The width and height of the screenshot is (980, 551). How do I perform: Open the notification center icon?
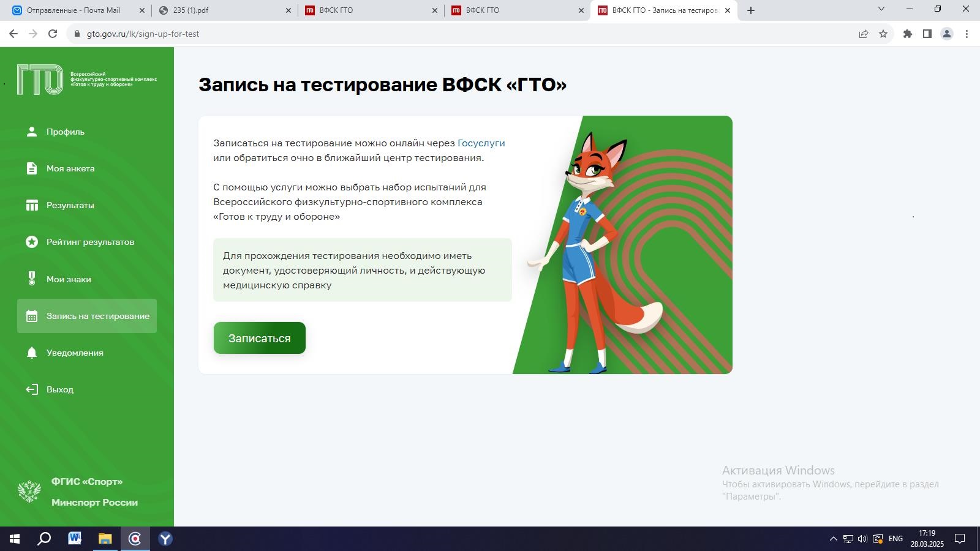tap(960, 539)
